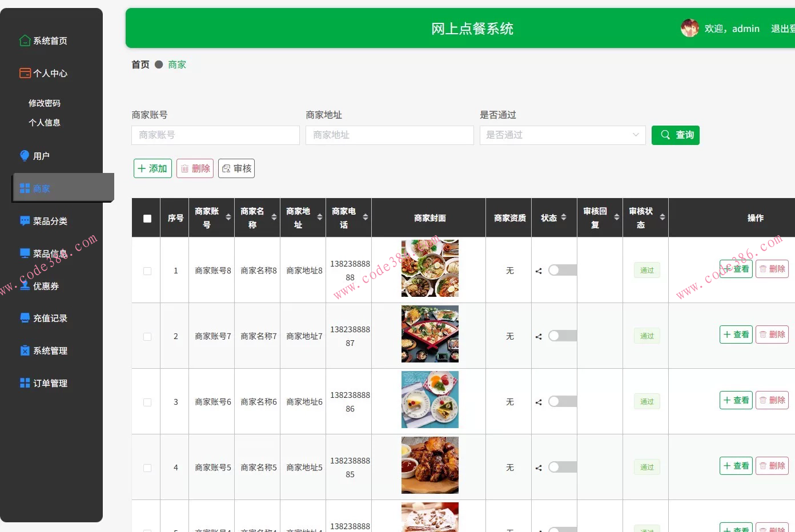Slide the status switch on 商家账号6 row

pyautogui.click(x=562, y=401)
